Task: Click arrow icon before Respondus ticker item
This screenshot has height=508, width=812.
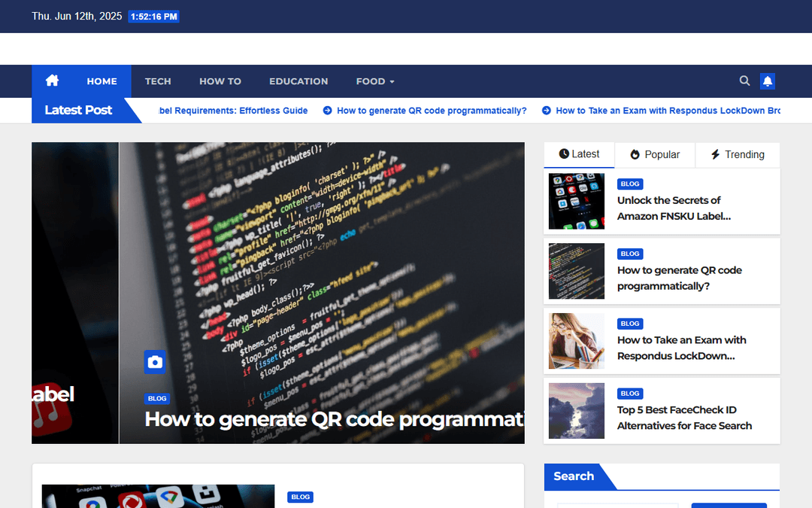Action: (547, 111)
